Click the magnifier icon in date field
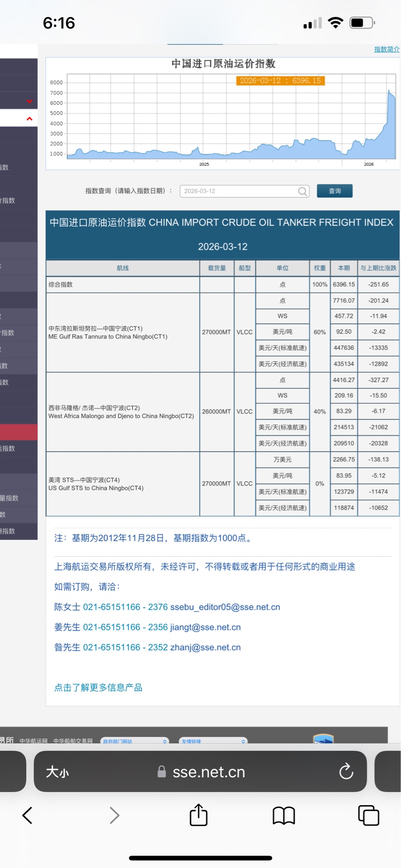Viewport: 401px width, 868px height. point(303,191)
